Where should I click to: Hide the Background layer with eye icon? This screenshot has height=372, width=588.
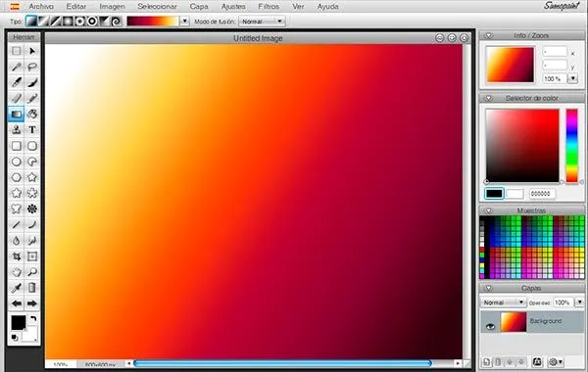click(490, 326)
